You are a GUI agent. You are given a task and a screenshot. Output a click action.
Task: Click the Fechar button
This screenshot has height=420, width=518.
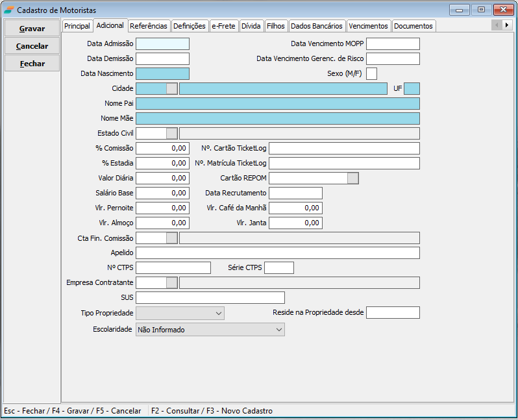pos(32,64)
